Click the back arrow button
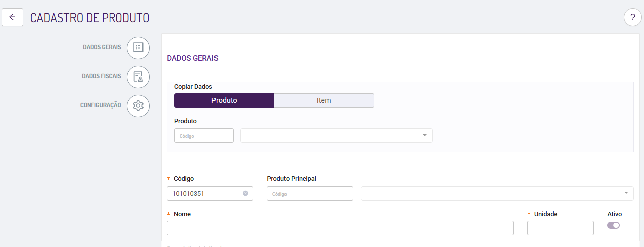The width and height of the screenshot is (644, 247). tap(13, 17)
